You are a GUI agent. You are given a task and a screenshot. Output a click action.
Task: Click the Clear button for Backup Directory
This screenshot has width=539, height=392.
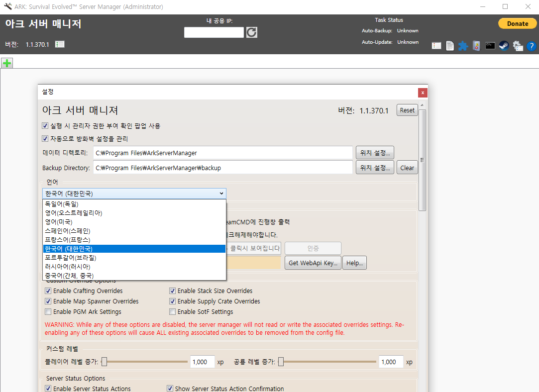(x=407, y=168)
